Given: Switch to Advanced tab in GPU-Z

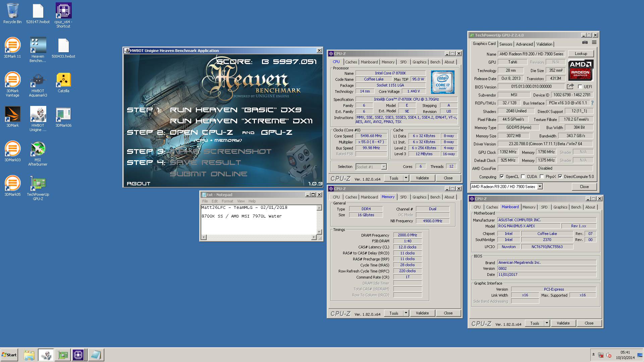Looking at the screenshot, I should 524,44.
